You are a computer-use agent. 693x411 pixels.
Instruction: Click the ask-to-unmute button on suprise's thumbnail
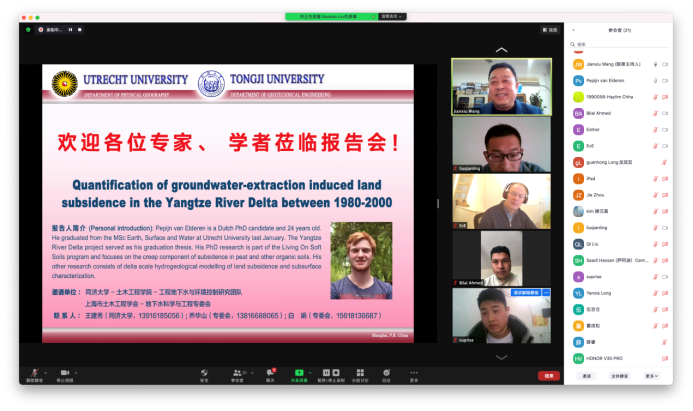tap(525, 293)
